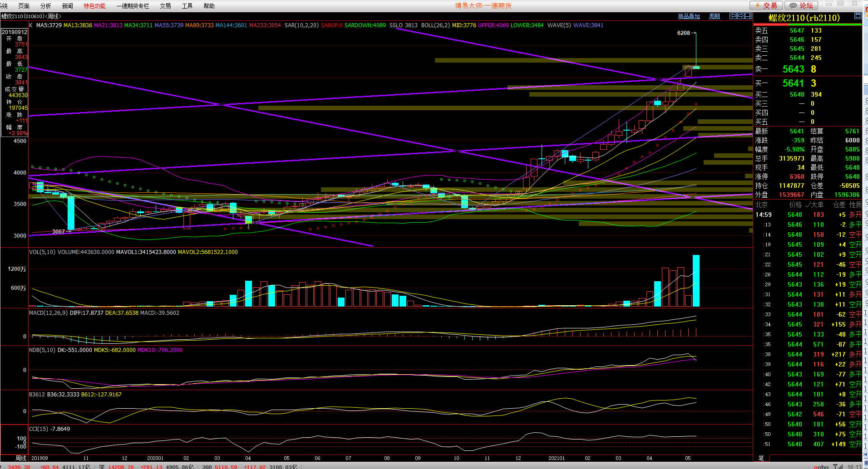Open the 一德期货专栏 menu

(133, 6)
